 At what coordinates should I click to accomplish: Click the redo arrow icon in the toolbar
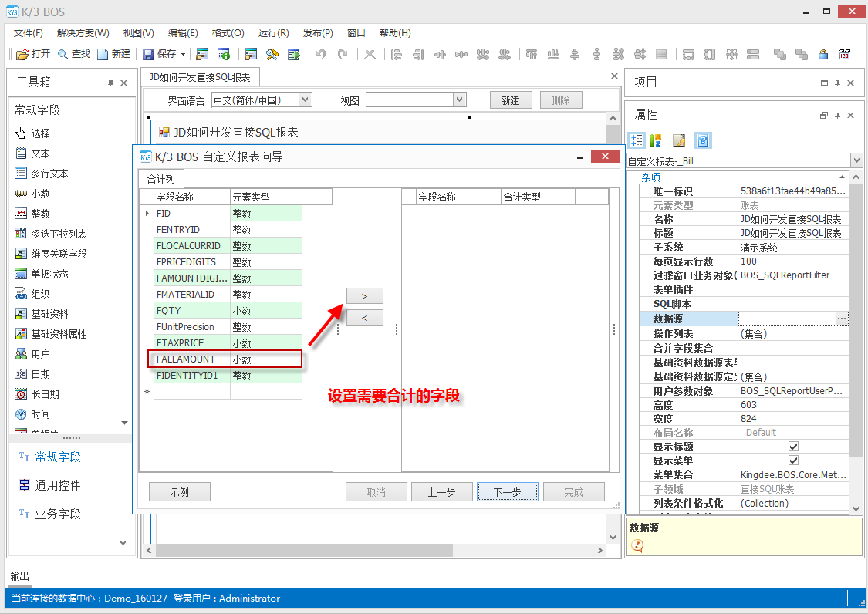coord(343,54)
